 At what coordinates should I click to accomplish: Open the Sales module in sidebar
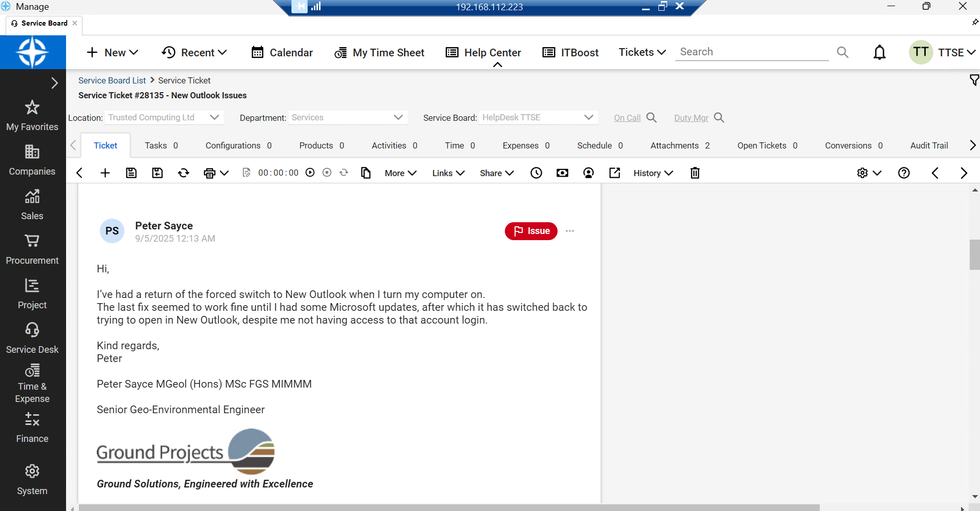[32, 205]
